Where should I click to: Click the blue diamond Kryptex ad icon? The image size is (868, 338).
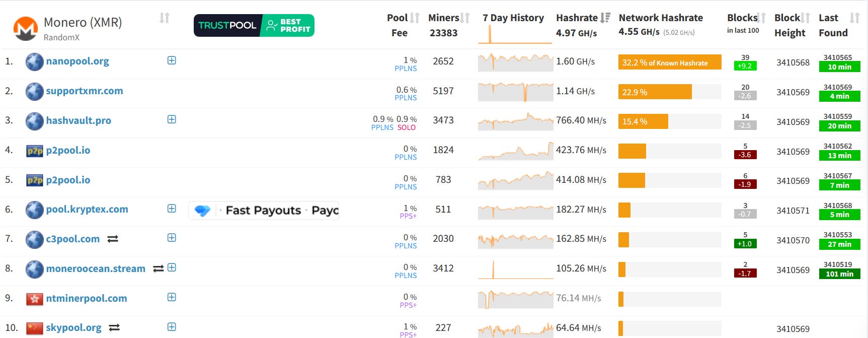pyautogui.click(x=202, y=211)
